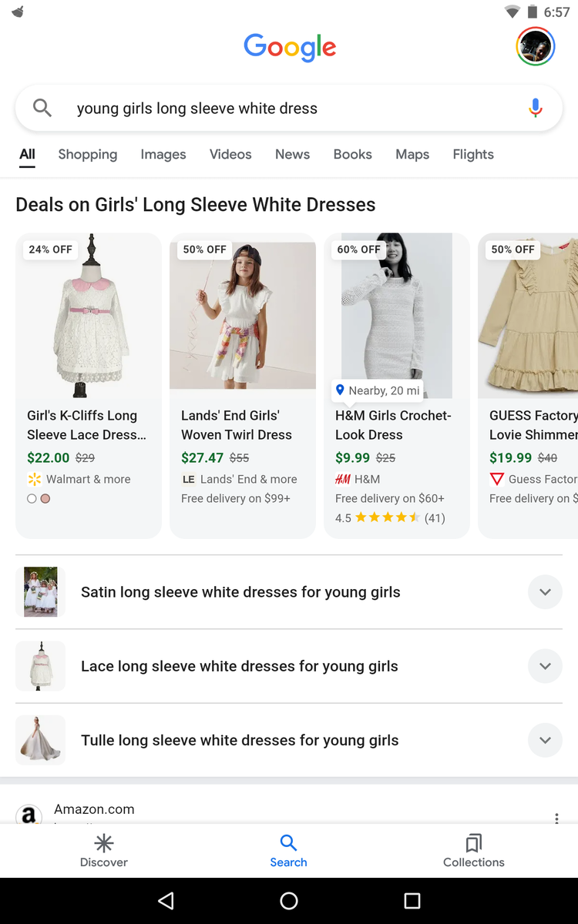Image resolution: width=578 pixels, height=924 pixels.
Task: Switch to the Images tab
Action: pyautogui.click(x=163, y=154)
